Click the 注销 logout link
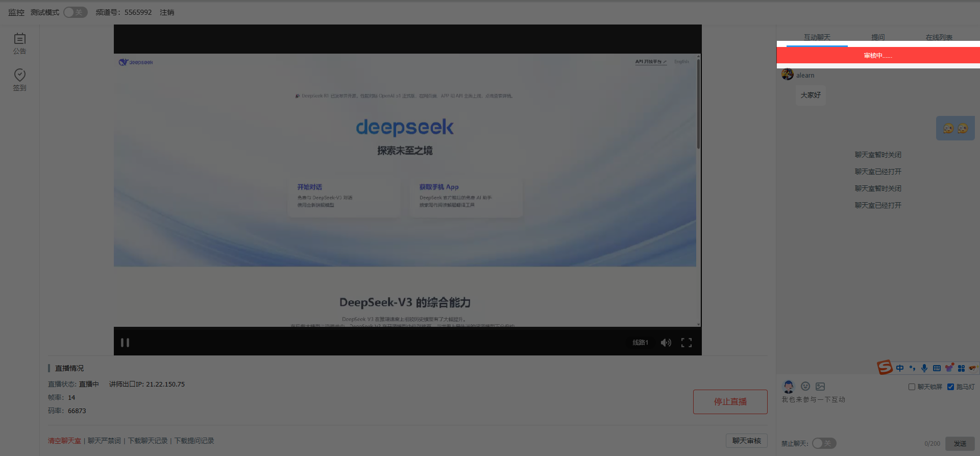The width and height of the screenshot is (980, 456). coord(167,12)
